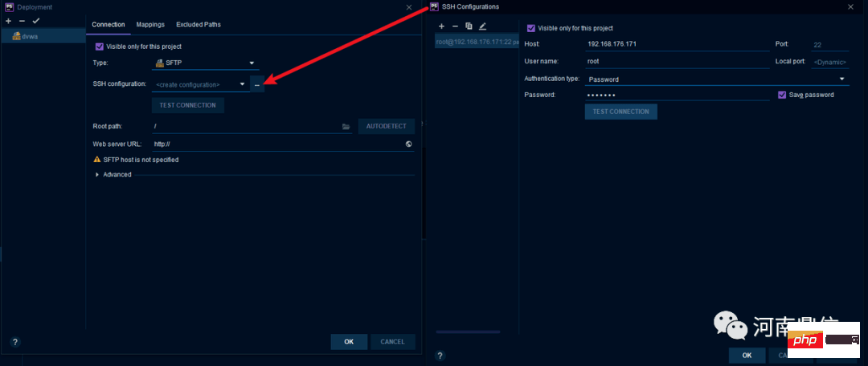The height and width of the screenshot is (366, 868).
Task: Toggle the Save password checkbox
Action: coord(782,95)
